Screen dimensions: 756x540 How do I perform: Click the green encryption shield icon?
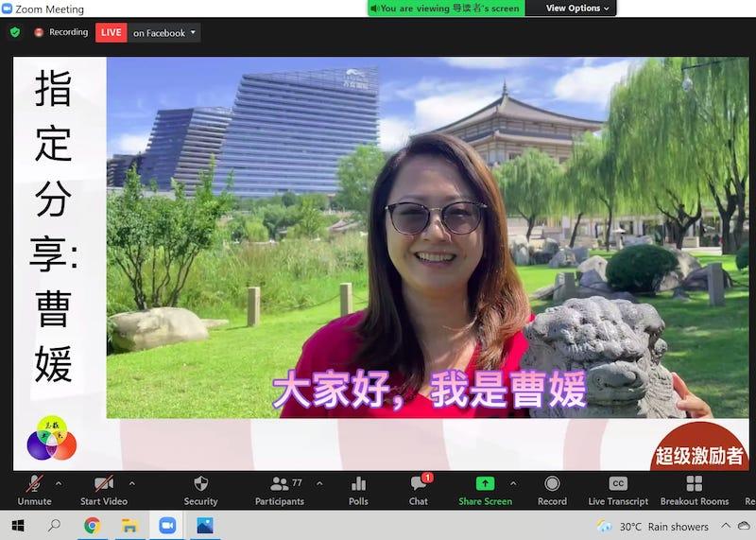tap(14, 32)
